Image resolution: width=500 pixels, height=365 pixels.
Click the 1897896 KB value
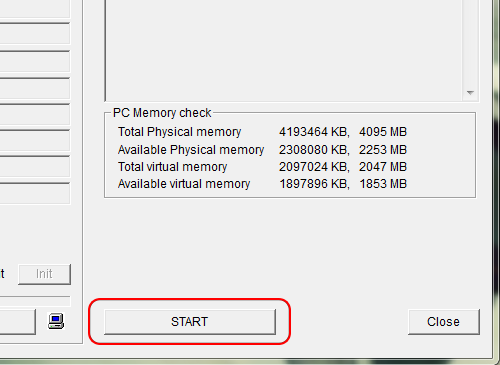point(314,184)
